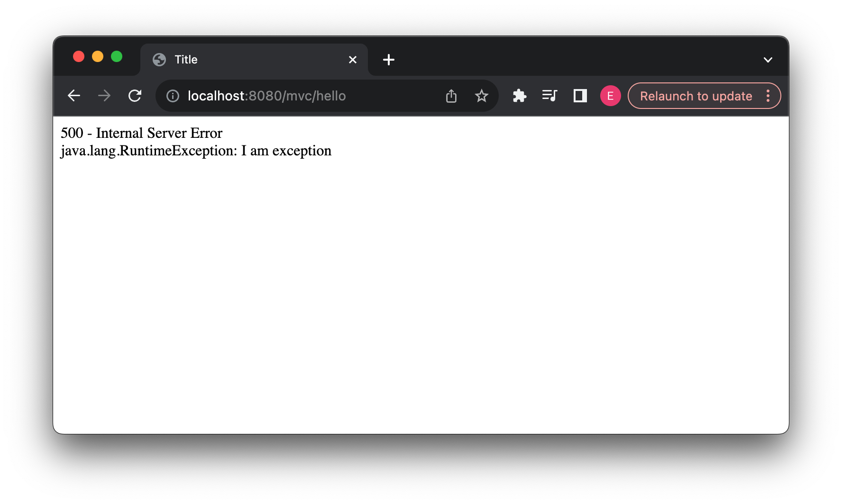842x504 pixels.
Task: Click the forward navigation arrow
Action: [104, 96]
